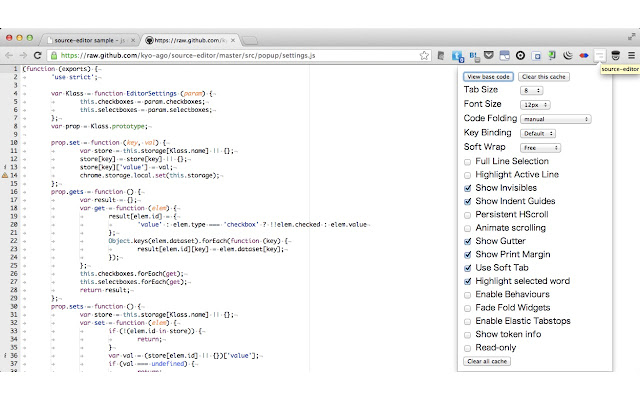Click the curved stripes extension icon
Image resolution: width=640 pixels, height=400 pixels.
pyautogui.click(x=568, y=56)
